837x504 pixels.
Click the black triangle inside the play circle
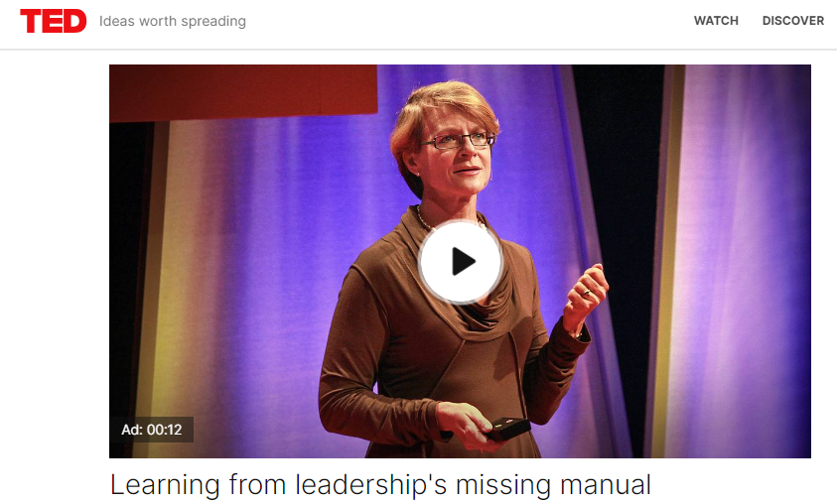click(x=463, y=261)
